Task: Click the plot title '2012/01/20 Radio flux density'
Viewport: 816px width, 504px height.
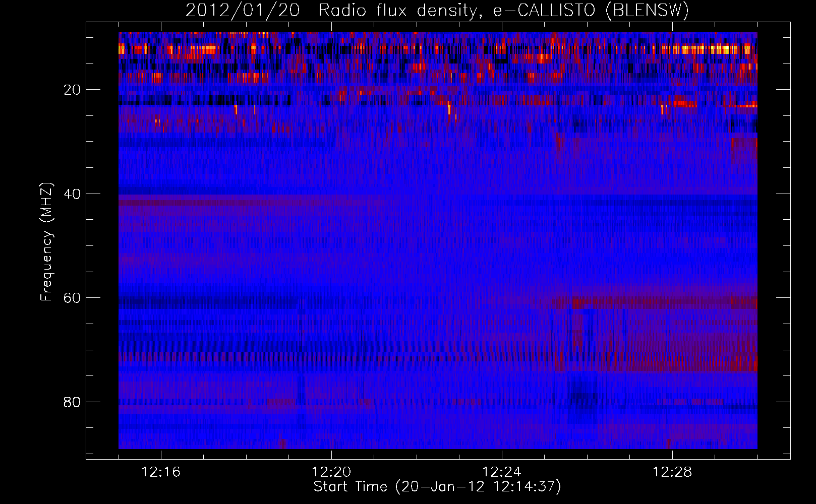Action: coord(437,11)
